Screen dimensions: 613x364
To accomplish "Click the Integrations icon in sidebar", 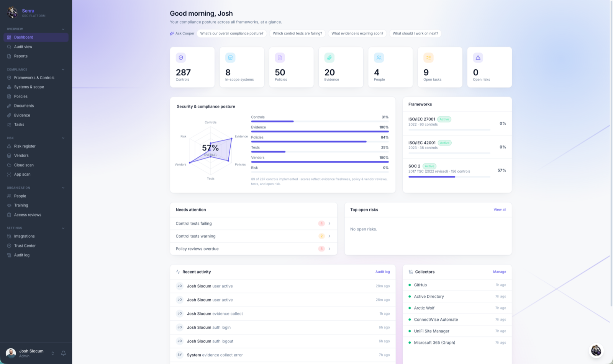I will pos(9,236).
